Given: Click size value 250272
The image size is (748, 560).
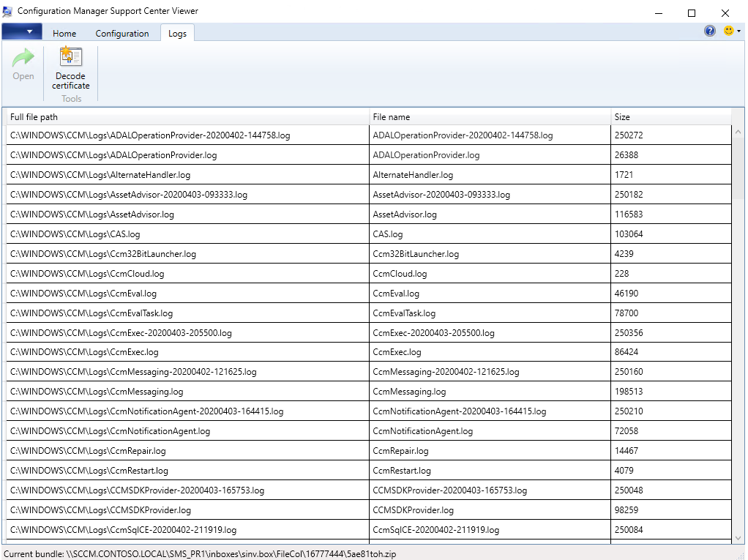Looking at the screenshot, I should point(629,135).
